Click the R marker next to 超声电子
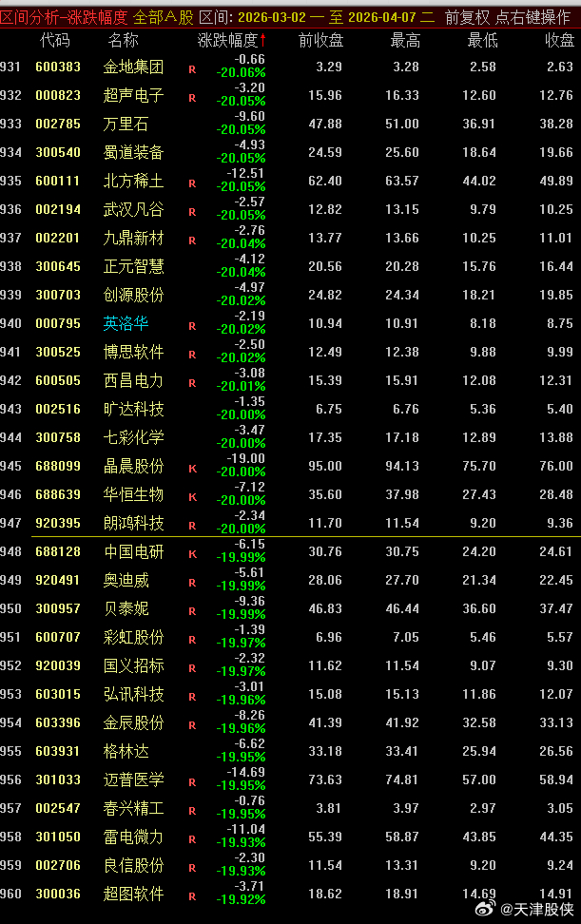The height and width of the screenshot is (924, 581). (x=192, y=98)
